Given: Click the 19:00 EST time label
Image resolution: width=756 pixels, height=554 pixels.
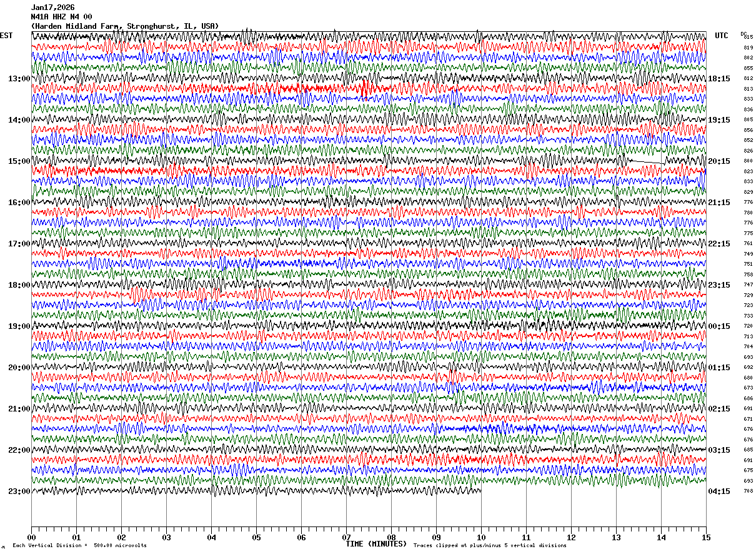Looking at the screenshot, I should coord(19,326).
